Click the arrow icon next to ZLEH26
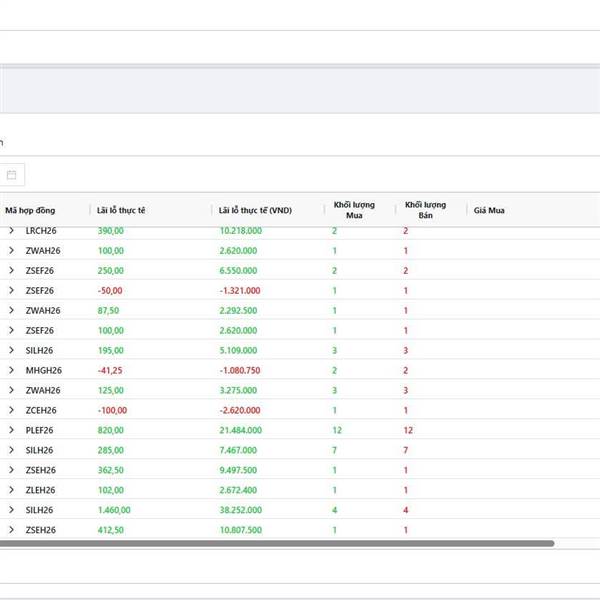This screenshot has width=600, height=600. [x=11, y=490]
